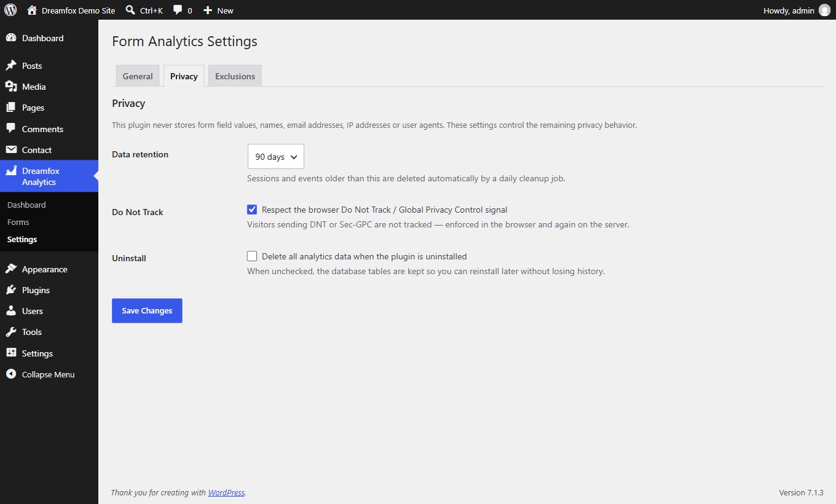Select Settings submenu under Dreamfox Analytics
This screenshot has height=504, width=836.
click(22, 239)
